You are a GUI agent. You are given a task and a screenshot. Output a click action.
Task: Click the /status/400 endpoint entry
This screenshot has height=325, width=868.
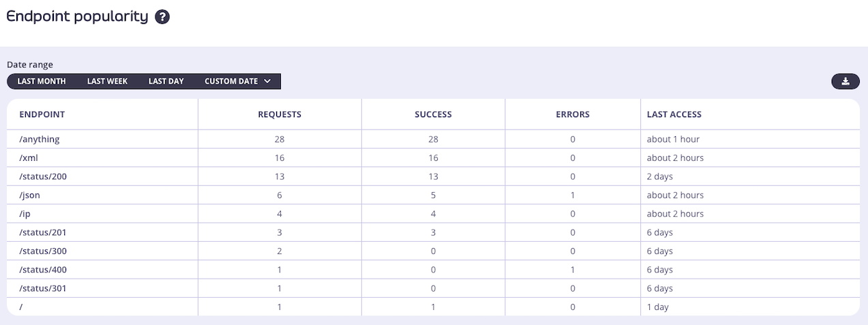(43, 270)
